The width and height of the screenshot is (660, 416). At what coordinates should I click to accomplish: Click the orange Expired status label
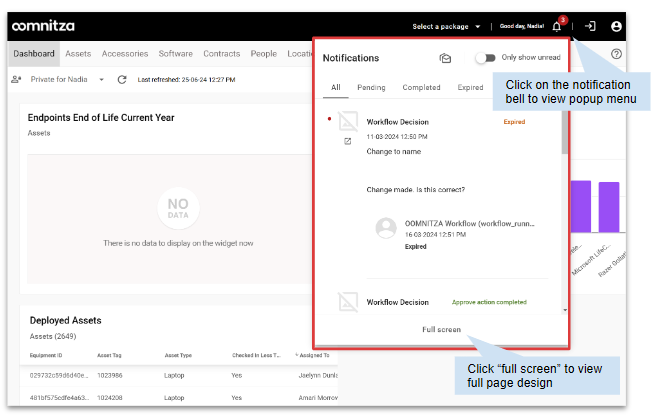[514, 122]
